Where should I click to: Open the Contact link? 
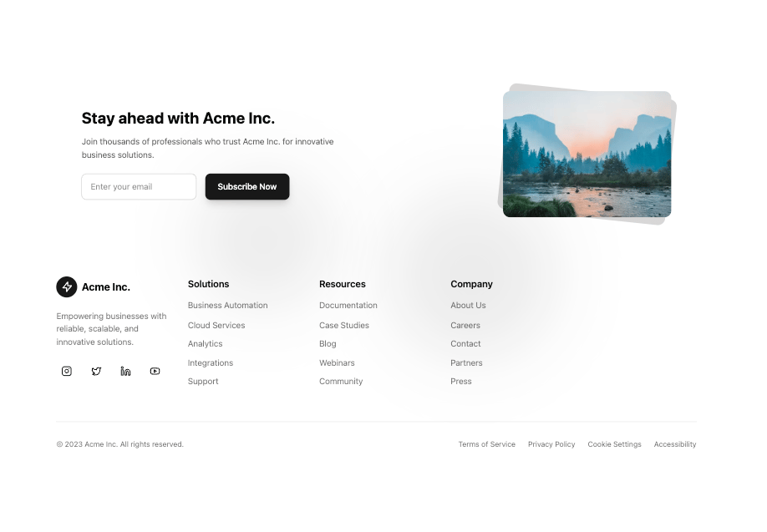(465, 344)
